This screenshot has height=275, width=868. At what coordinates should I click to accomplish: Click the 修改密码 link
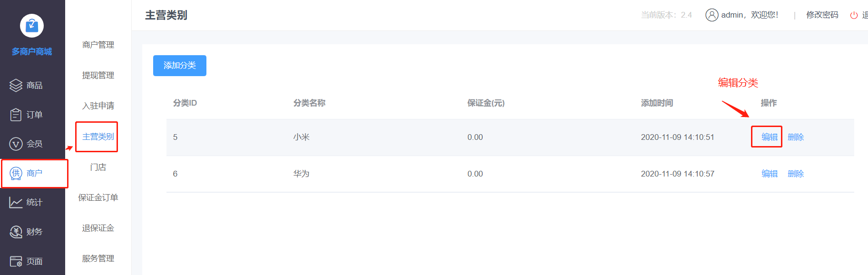coord(822,15)
